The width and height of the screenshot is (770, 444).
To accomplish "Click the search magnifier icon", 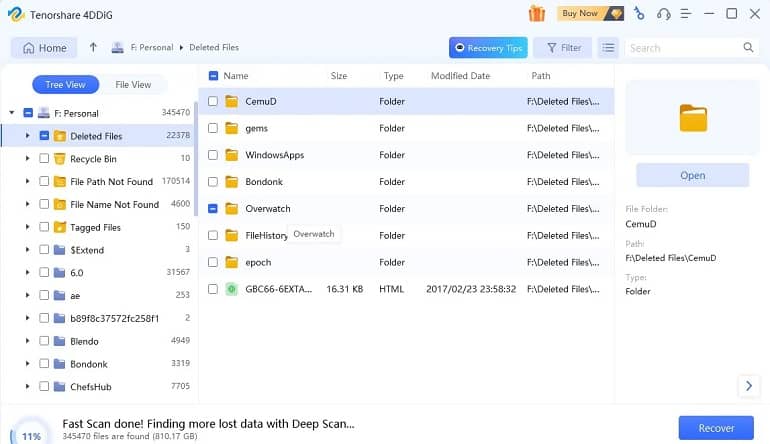I will pos(748,47).
